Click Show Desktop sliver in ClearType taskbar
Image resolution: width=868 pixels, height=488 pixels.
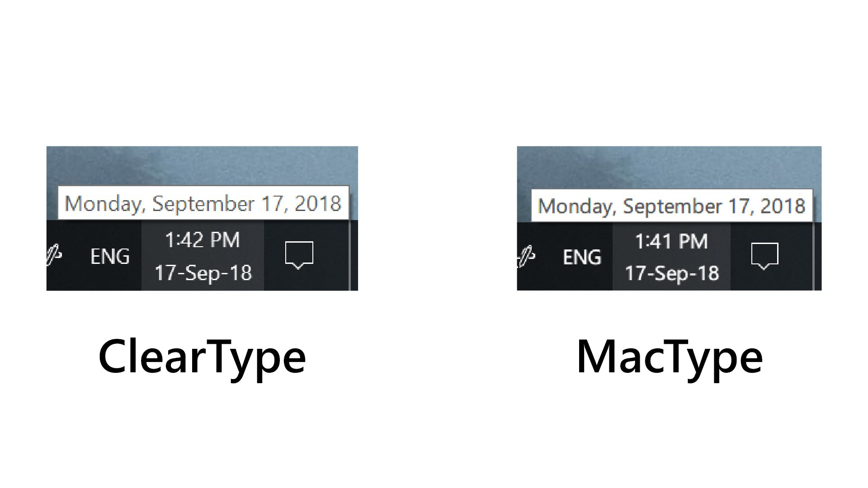pyautogui.click(x=354, y=256)
